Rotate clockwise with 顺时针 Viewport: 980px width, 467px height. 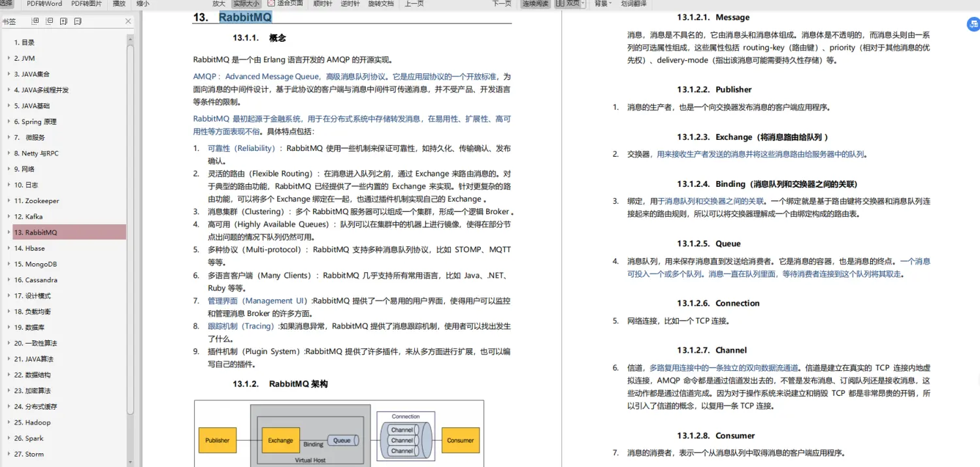pos(322,3)
